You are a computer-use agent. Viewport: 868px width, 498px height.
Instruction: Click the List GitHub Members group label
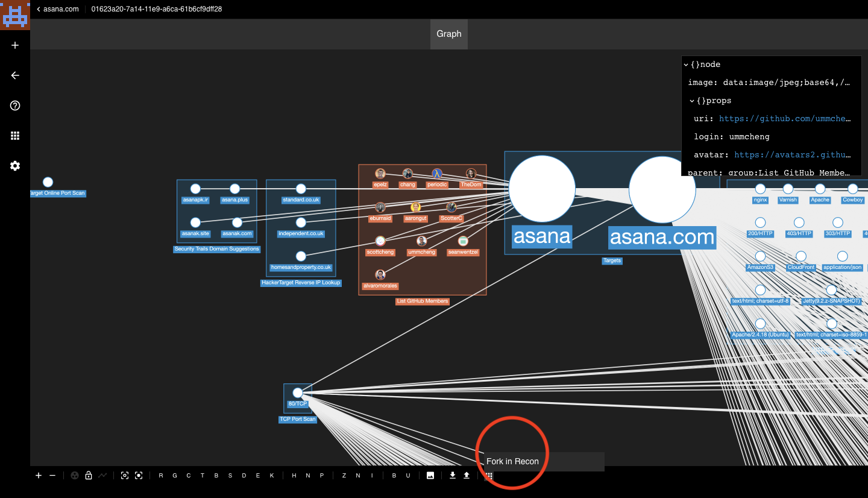point(422,301)
